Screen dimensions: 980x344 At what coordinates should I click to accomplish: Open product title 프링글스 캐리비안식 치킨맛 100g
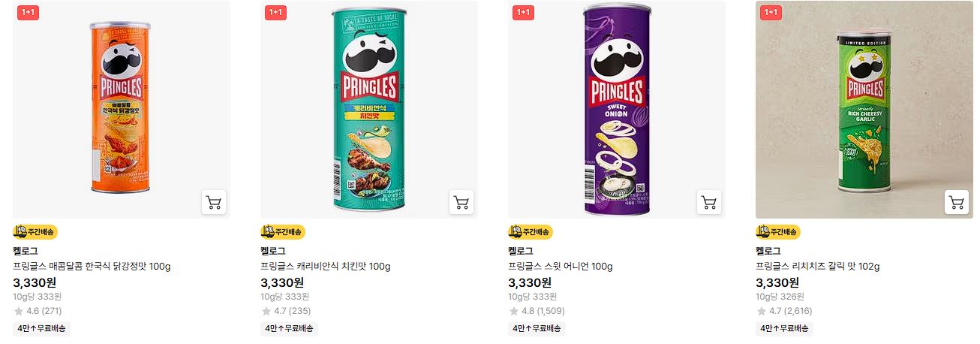[326, 267]
